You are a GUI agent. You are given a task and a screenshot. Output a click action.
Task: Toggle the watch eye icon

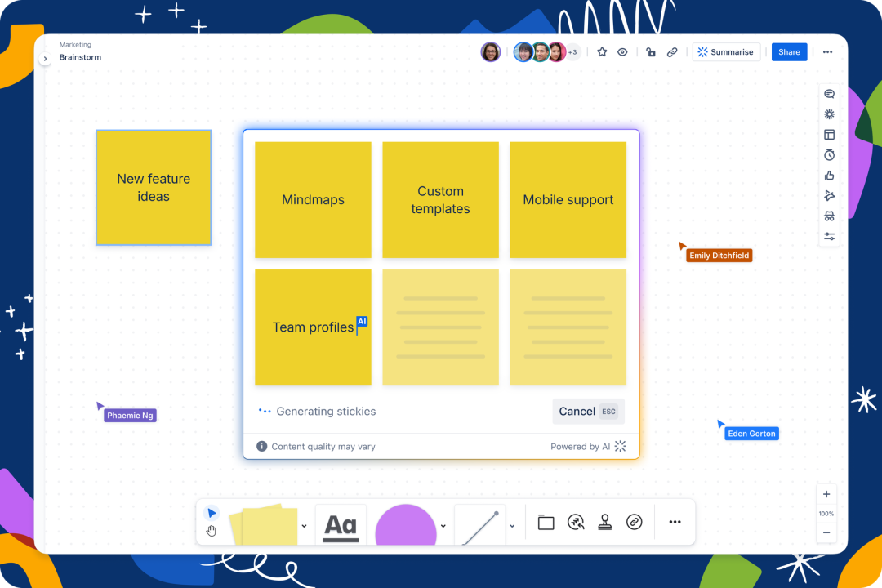[622, 51]
